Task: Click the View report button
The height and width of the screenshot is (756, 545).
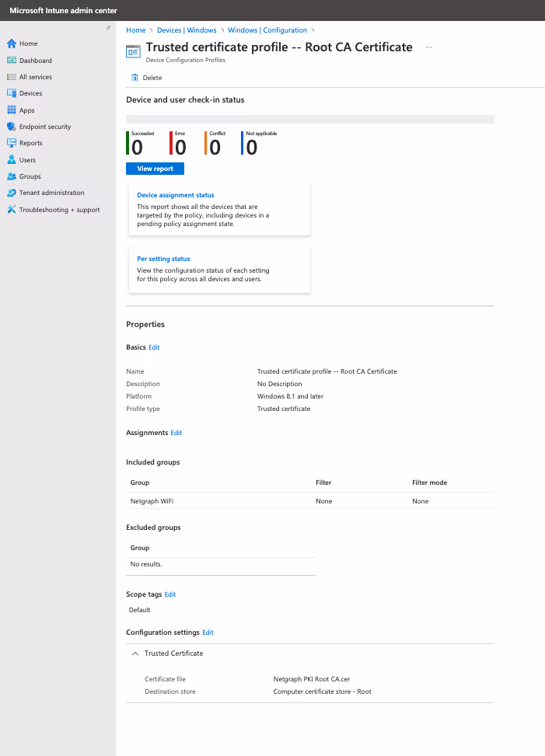Action: click(155, 169)
